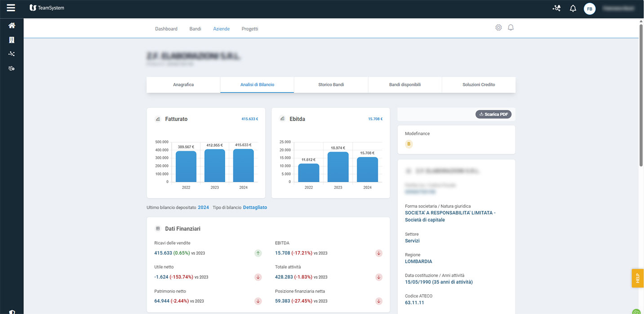Click the connections icon in top dark bar

[x=556, y=8]
